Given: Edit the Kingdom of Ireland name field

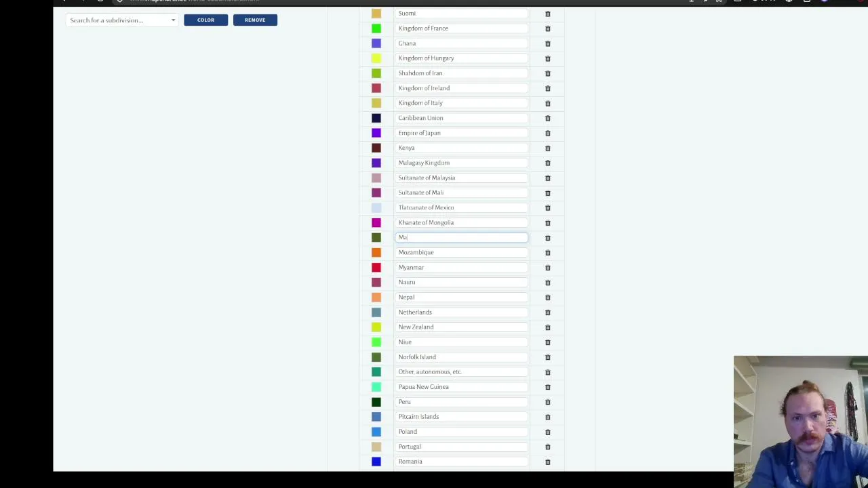Looking at the screenshot, I should coord(461,88).
